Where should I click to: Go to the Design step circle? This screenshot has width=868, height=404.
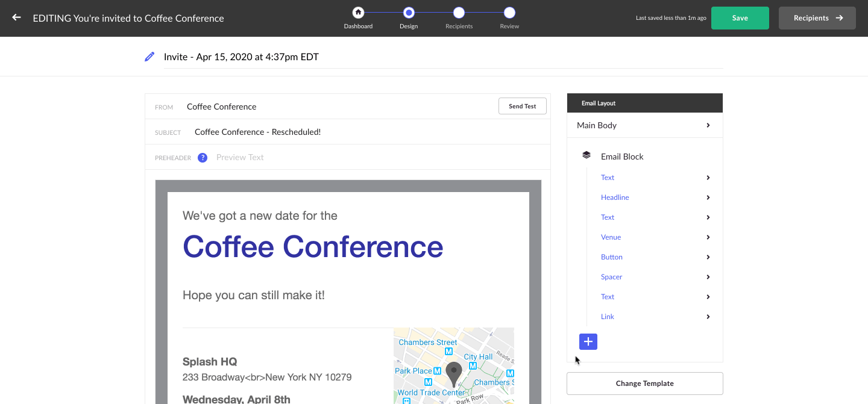[x=409, y=12]
